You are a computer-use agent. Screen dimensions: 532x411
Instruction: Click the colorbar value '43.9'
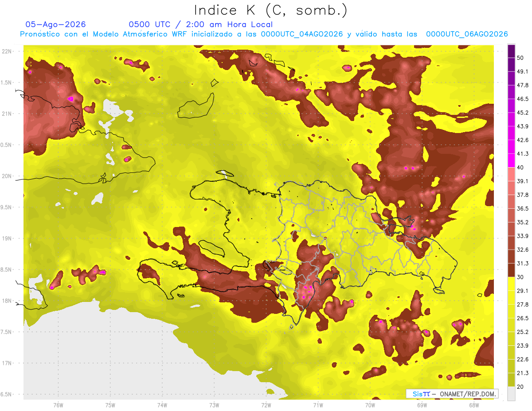point(522,126)
